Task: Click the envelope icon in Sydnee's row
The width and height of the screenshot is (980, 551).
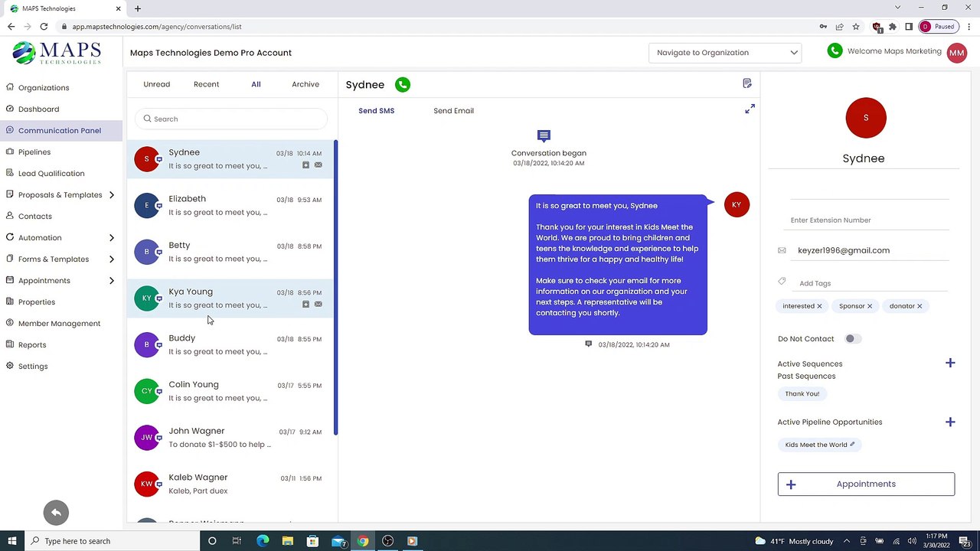Action: point(318,165)
